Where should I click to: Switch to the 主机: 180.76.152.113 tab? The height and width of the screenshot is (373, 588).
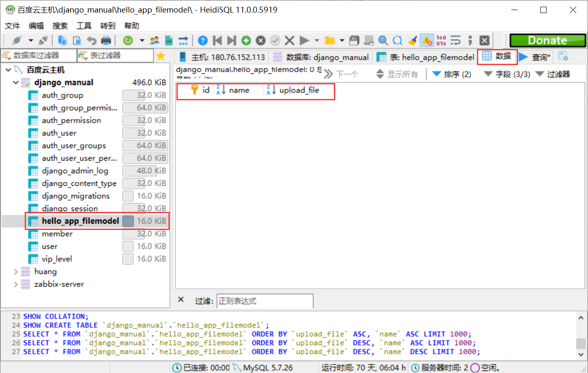[222, 57]
